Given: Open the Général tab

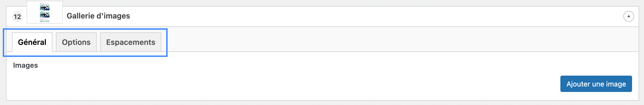Looking at the screenshot, I should [32, 42].
